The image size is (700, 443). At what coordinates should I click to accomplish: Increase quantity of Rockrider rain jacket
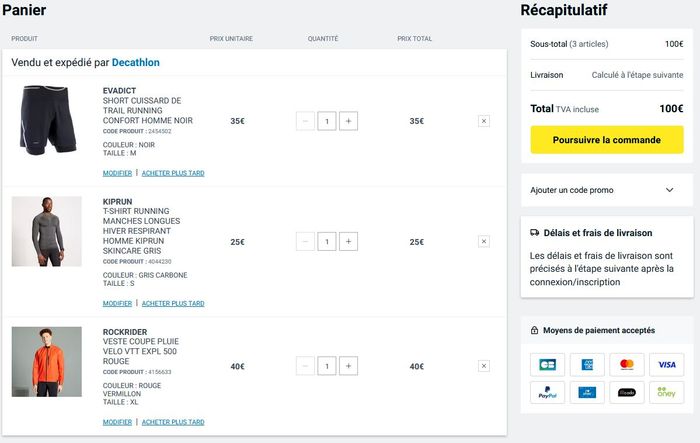pyautogui.click(x=348, y=366)
